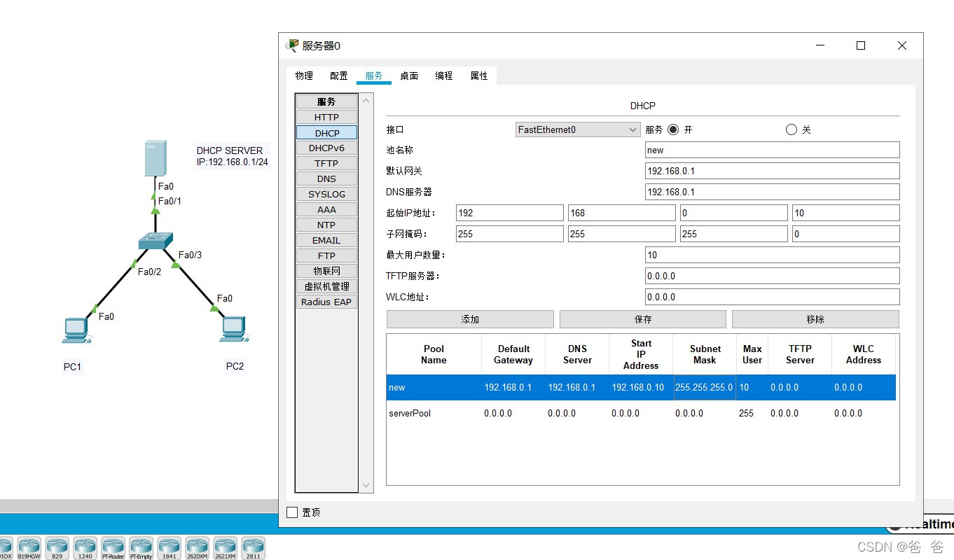Open the 配置 tab
Image resolution: width=954 pixels, height=560 pixels.
(339, 76)
